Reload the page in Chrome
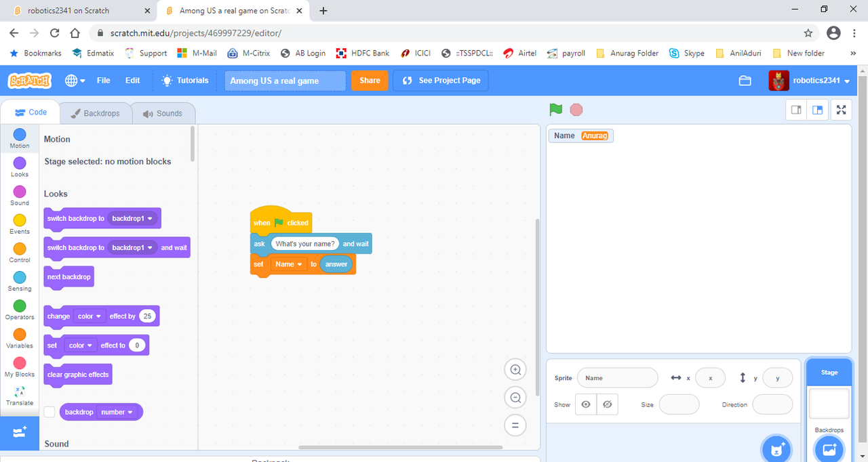Viewport: 868px width, 462px height. tap(55, 33)
